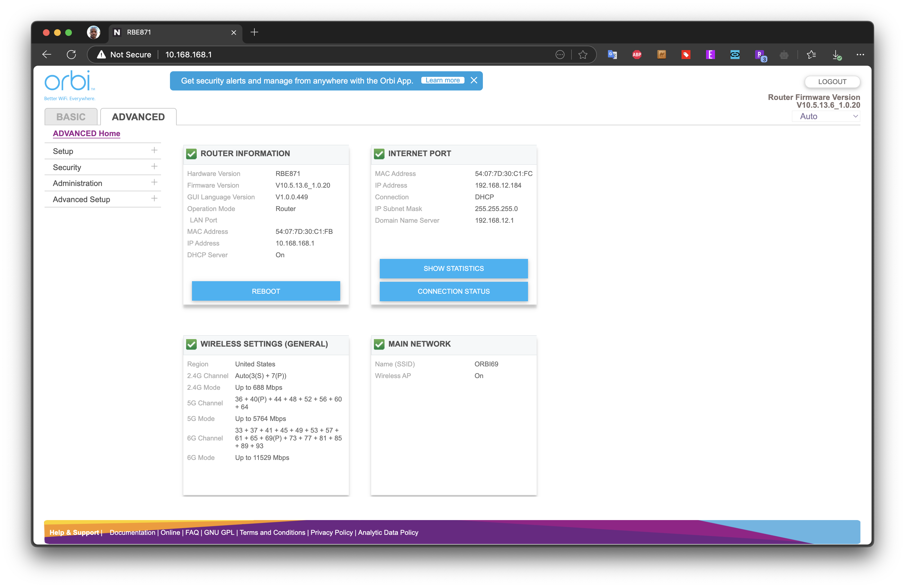This screenshot has height=588, width=905.
Task: Open the FAQ footer link
Action: click(192, 532)
